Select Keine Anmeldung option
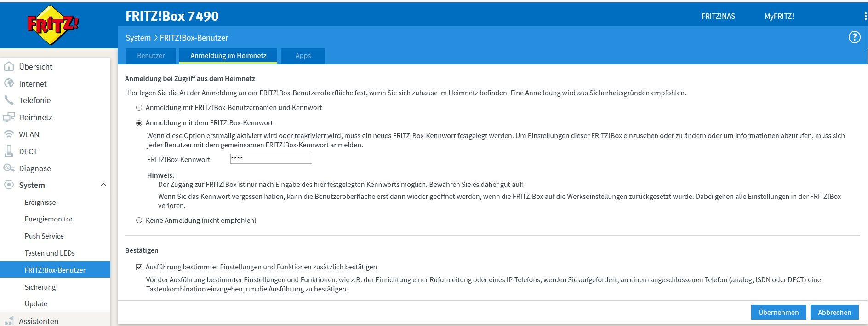868x326 pixels. (139, 221)
